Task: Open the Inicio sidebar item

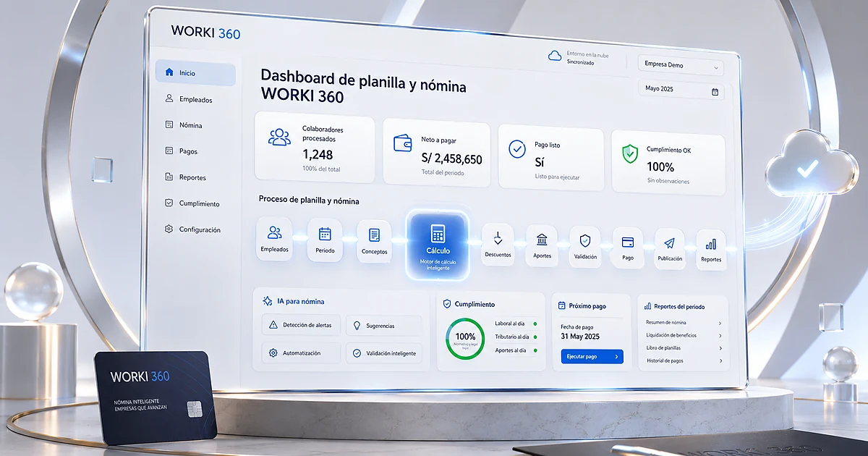Action: (195, 73)
